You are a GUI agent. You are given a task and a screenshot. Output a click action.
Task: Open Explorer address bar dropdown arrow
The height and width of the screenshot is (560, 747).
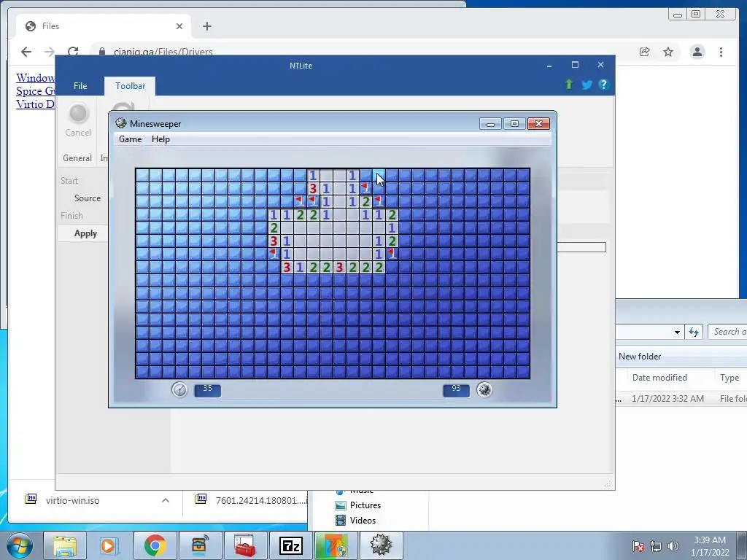click(x=677, y=332)
